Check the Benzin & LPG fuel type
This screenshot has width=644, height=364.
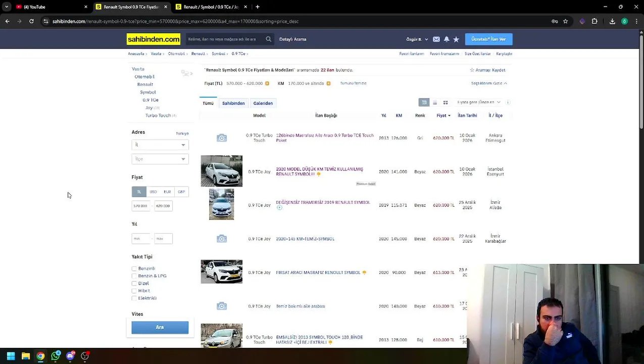tap(134, 276)
